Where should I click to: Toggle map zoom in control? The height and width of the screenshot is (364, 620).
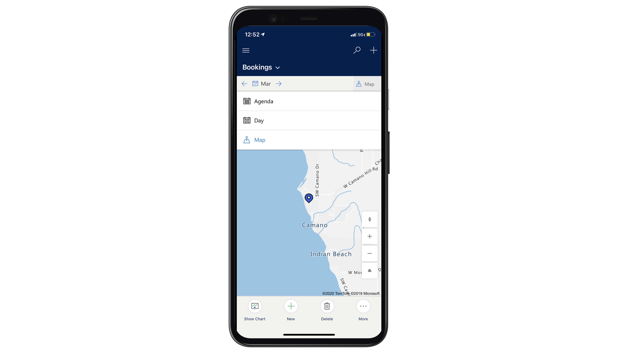tap(369, 236)
